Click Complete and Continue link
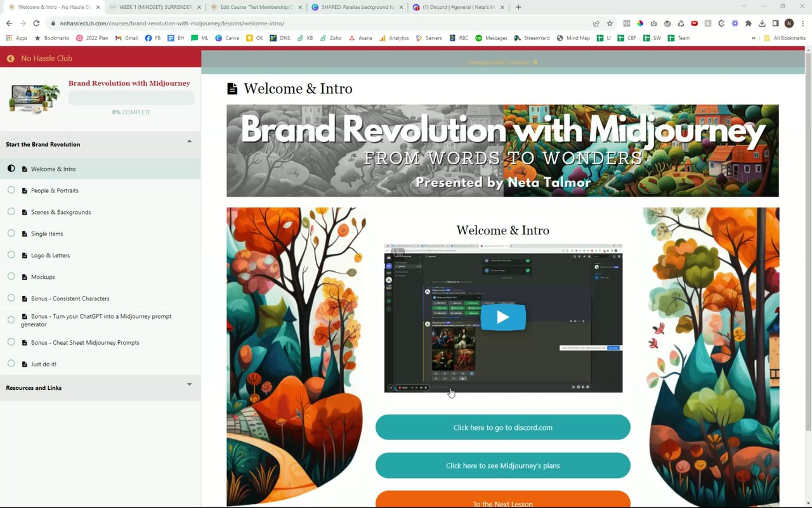812x508 pixels. pyautogui.click(x=502, y=62)
